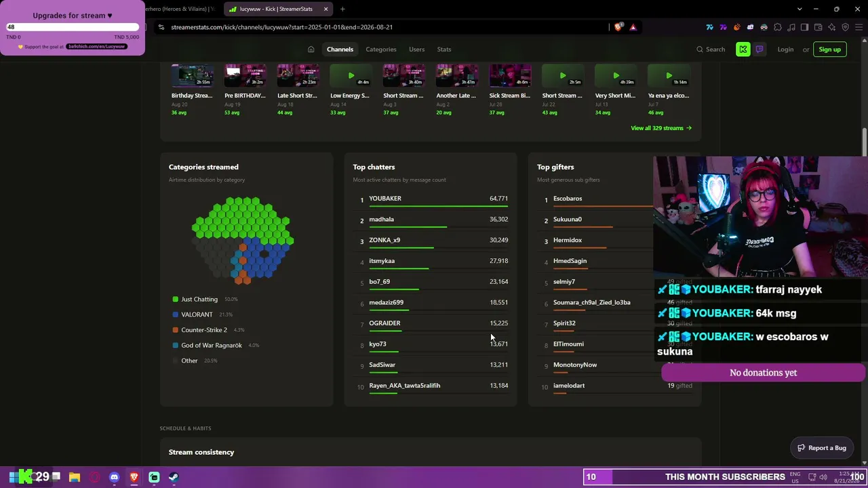
Task: Open top chatter YOUBAKER
Action: (x=385, y=199)
